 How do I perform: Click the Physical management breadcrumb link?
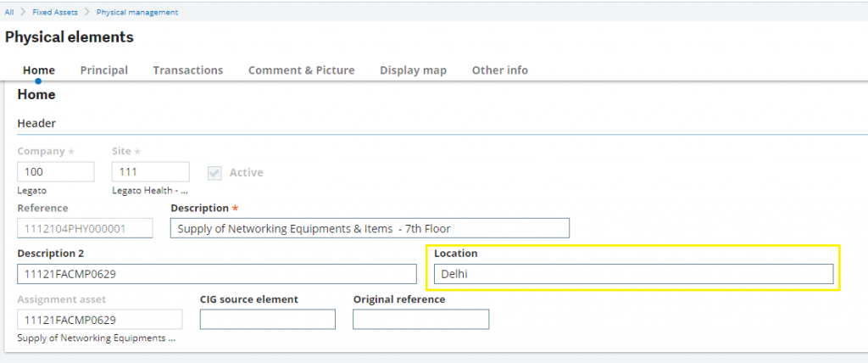[x=137, y=12]
